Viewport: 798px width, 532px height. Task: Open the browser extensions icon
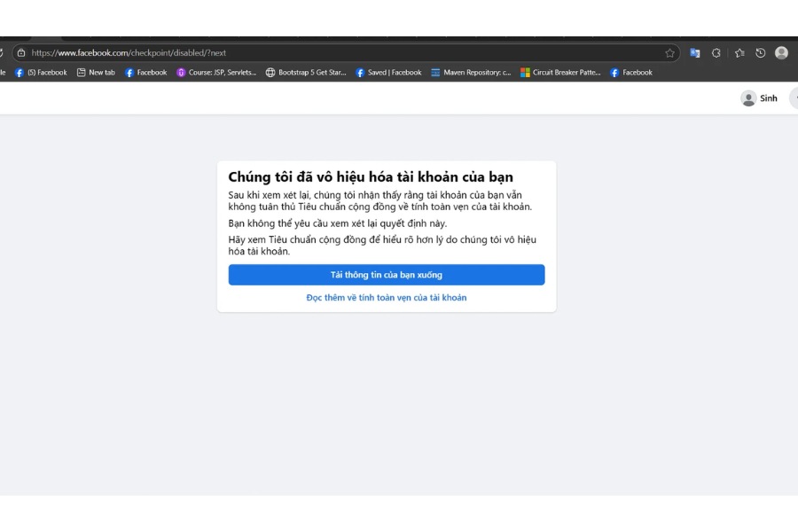pos(716,53)
